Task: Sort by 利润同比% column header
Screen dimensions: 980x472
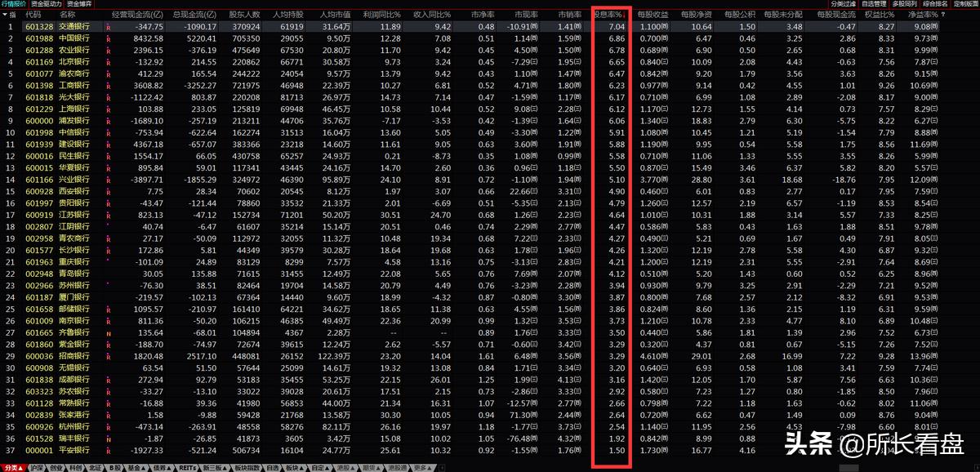Action: tap(383, 15)
